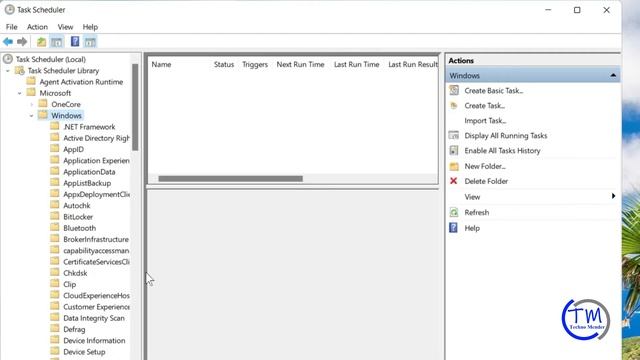Click Create Basic Task... action
The height and width of the screenshot is (360, 640).
pos(493,91)
